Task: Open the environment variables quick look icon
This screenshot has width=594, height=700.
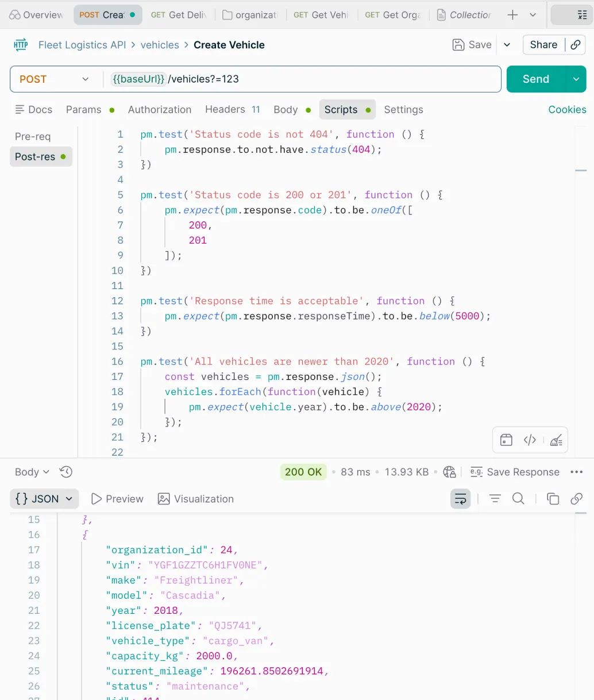Action: pyautogui.click(x=582, y=15)
